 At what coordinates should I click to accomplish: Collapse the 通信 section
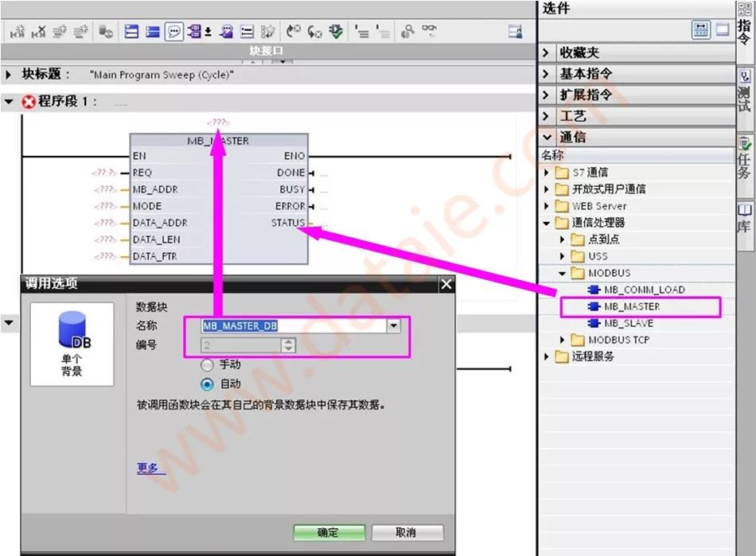click(x=548, y=136)
